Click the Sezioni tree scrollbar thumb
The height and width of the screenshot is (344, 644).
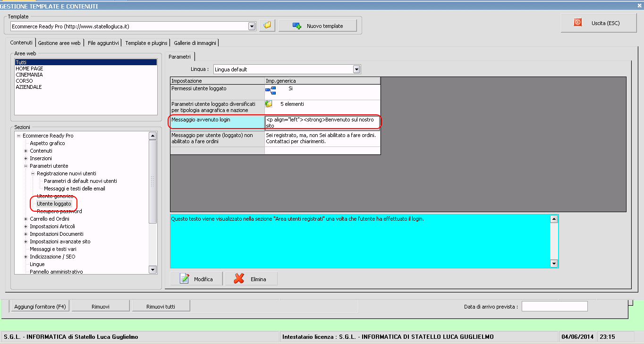[153, 181]
